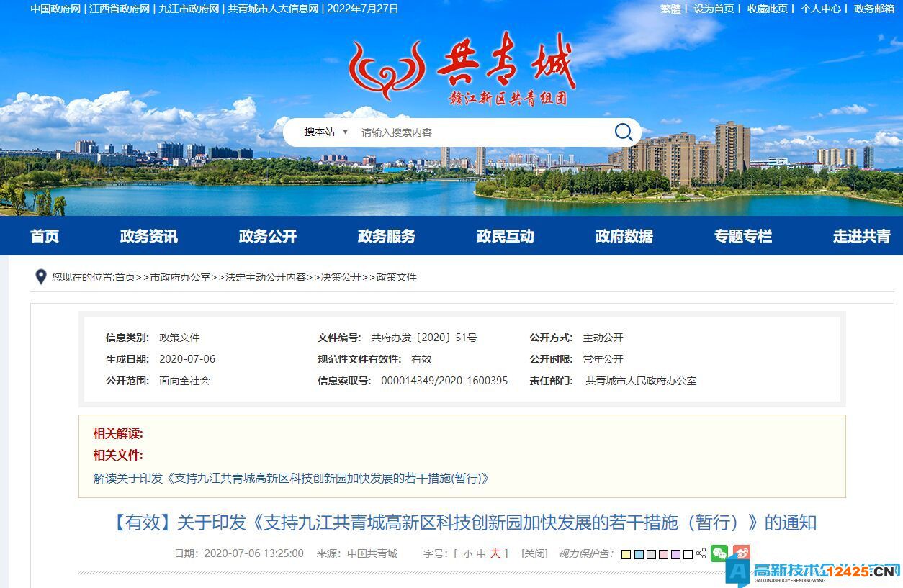Select the gray eye-protection color swatch
This screenshot has height=588, width=903.
[651, 554]
